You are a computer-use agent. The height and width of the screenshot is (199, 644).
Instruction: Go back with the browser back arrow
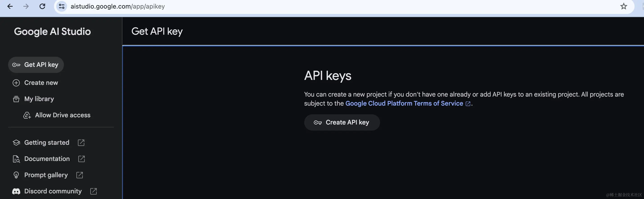tap(10, 6)
